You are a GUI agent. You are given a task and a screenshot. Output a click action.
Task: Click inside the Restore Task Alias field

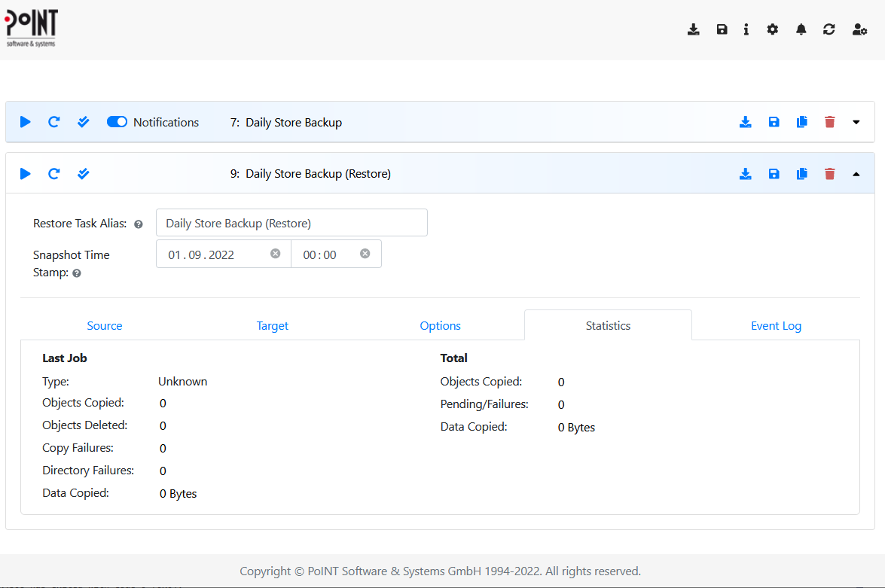(x=291, y=222)
